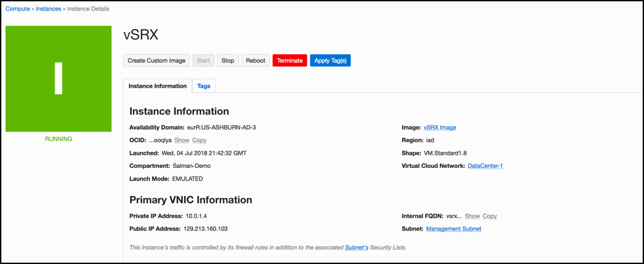Open Compute in the breadcrumb
644x264 pixels.
(x=18, y=9)
